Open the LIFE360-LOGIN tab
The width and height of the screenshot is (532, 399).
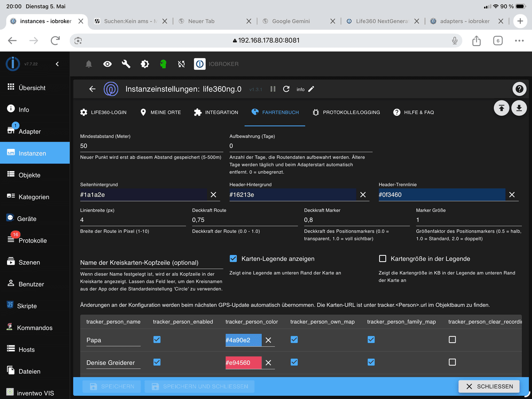[x=103, y=113]
